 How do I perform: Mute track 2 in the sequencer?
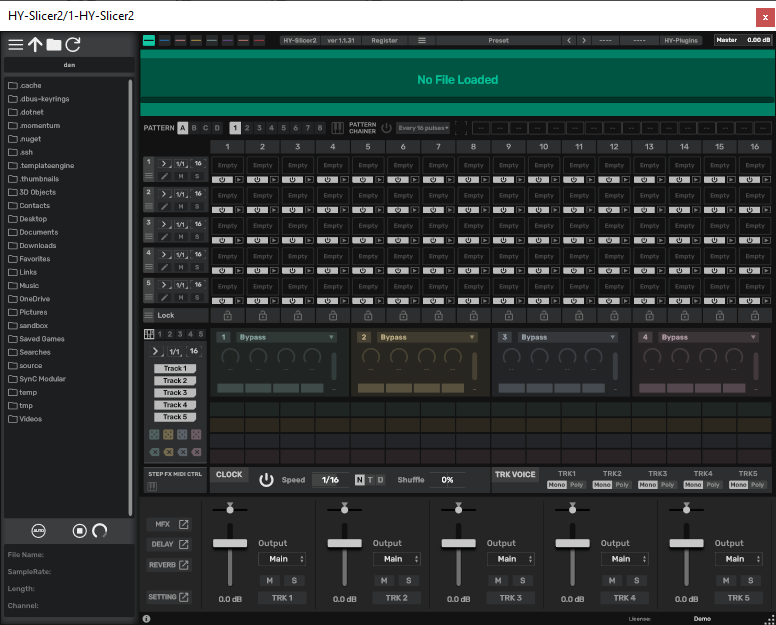(x=181, y=207)
